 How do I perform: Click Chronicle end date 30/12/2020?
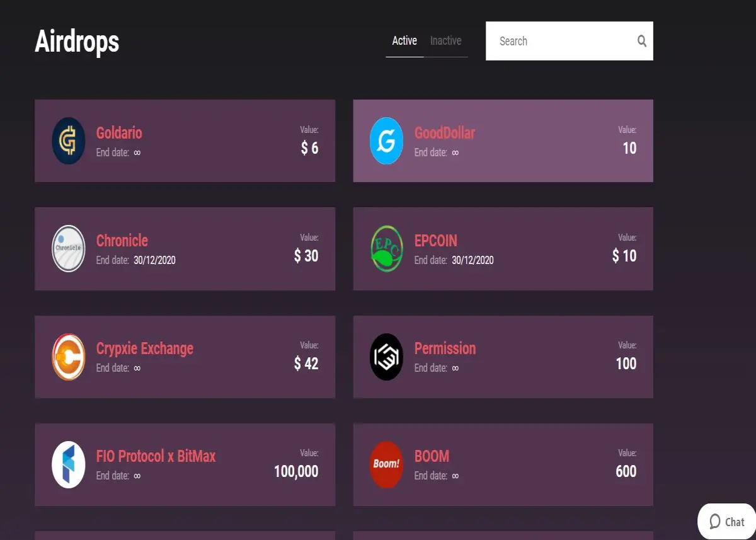pos(154,260)
